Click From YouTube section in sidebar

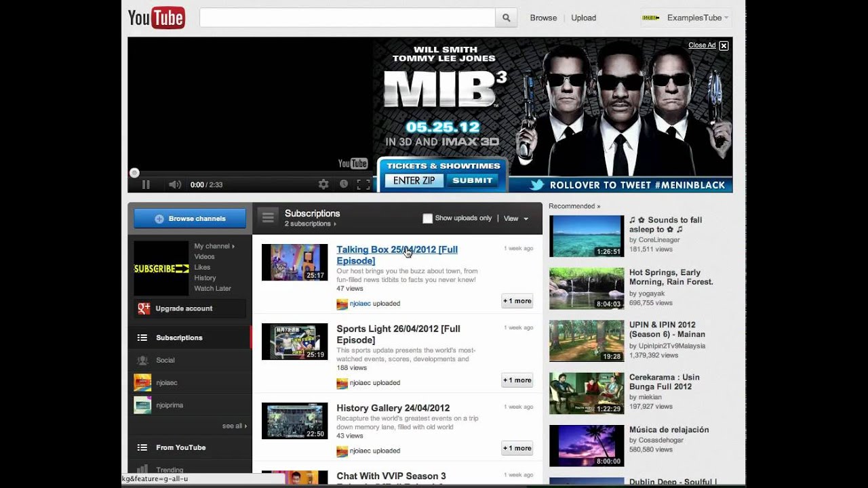coord(190,447)
